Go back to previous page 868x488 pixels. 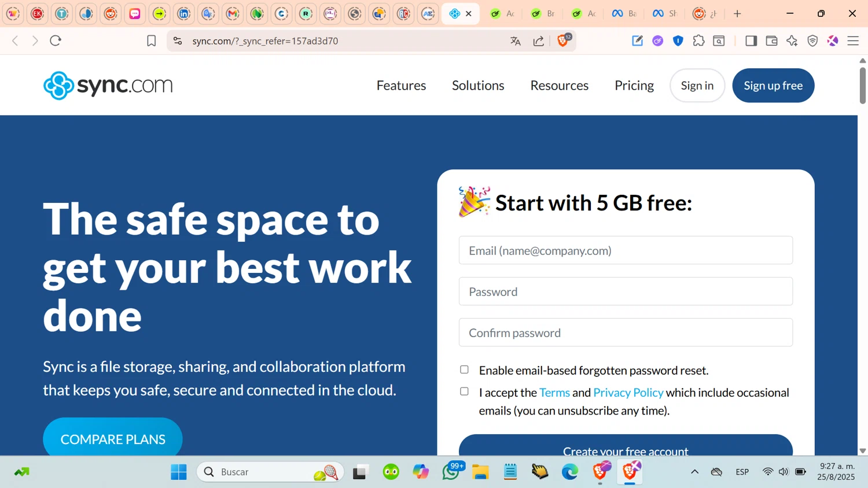click(16, 41)
